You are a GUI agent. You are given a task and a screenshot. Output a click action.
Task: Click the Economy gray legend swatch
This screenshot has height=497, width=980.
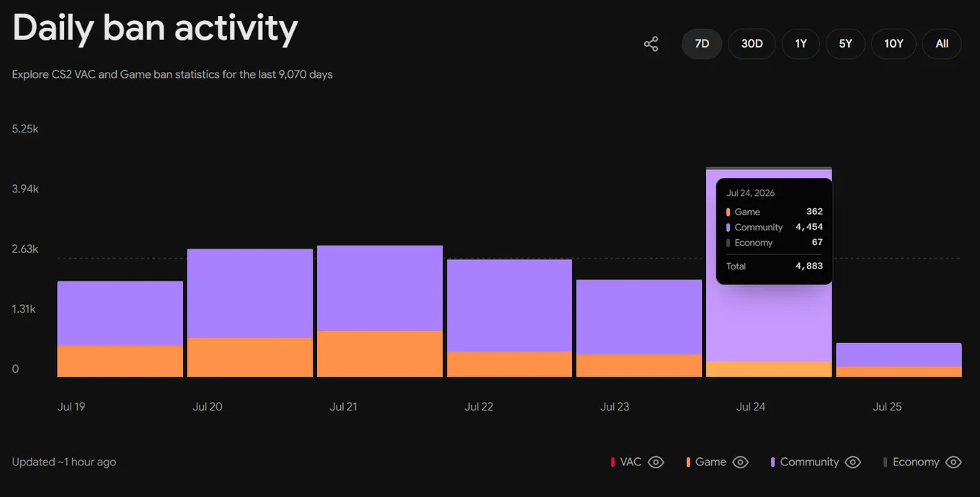(x=885, y=462)
